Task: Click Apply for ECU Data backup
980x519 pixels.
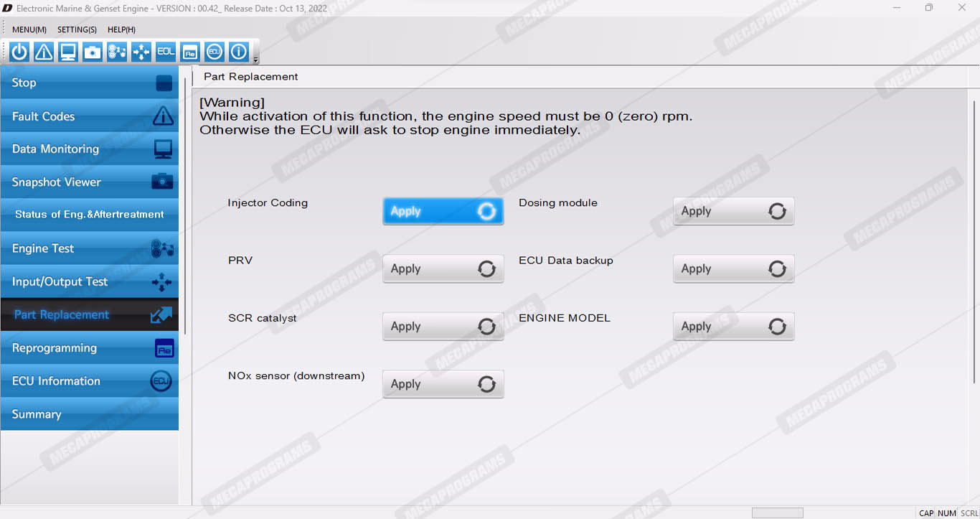Action: [734, 268]
